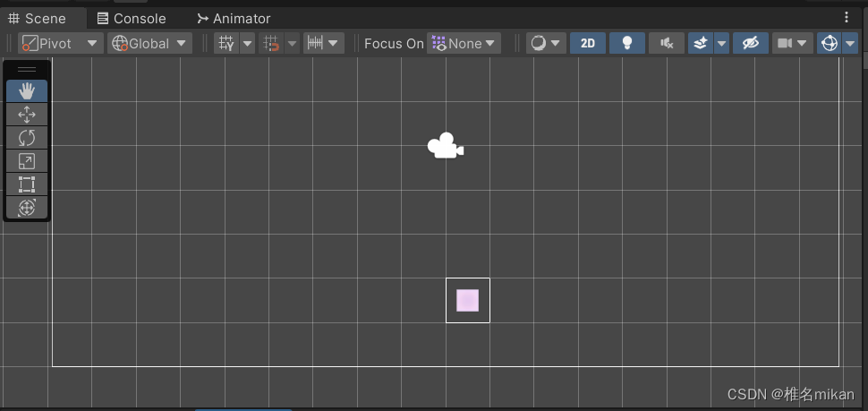Open the Pivot tool handle dropdown
The height and width of the screenshot is (411, 868).
[x=60, y=43]
